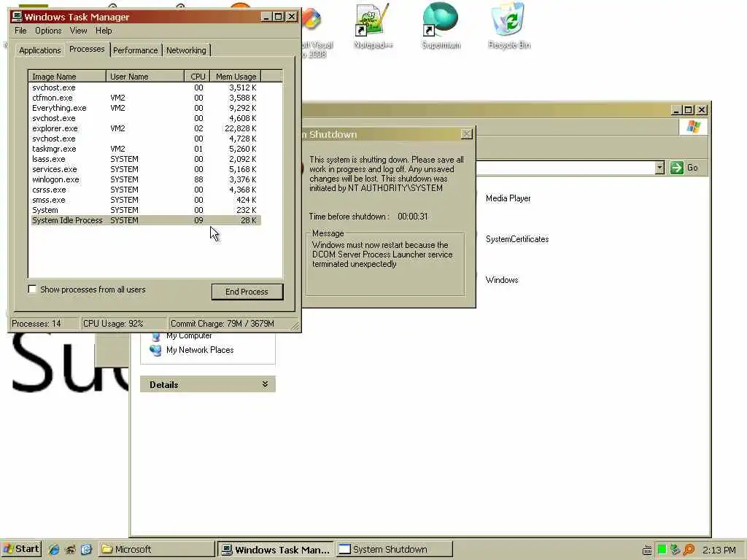The width and height of the screenshot is (747, 560).
Task: Sort by User Name column header
Action: coord(145,76)
